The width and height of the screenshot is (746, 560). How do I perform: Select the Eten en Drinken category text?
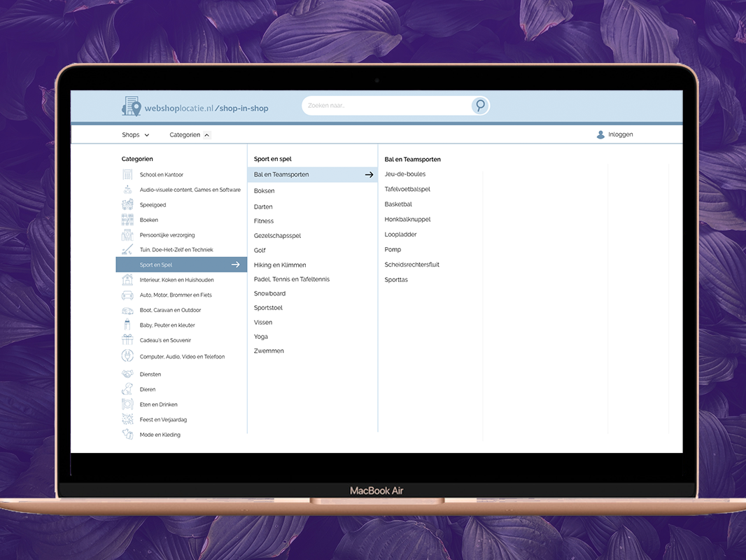pos(158,405)
